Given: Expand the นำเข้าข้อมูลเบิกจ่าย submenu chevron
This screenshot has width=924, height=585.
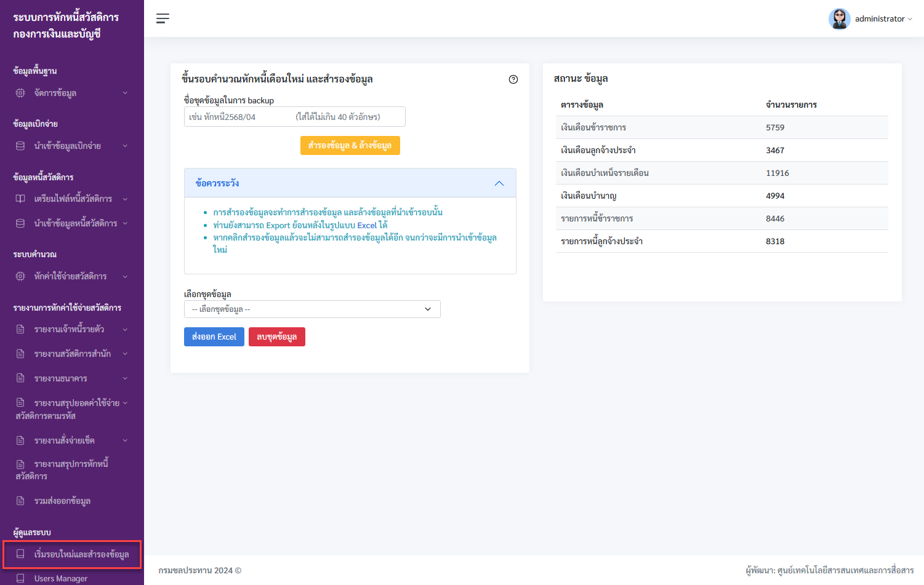Looking at the screenshot, I should (125, 146).
